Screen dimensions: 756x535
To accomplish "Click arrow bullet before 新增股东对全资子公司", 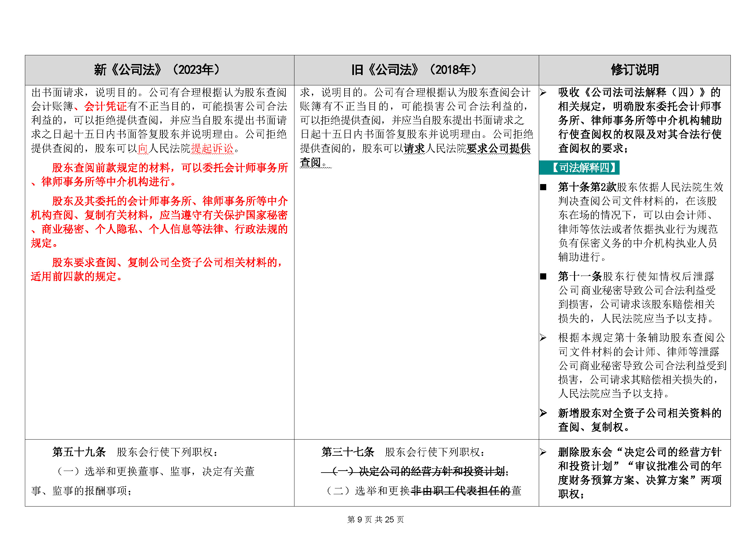I will 543,413.
